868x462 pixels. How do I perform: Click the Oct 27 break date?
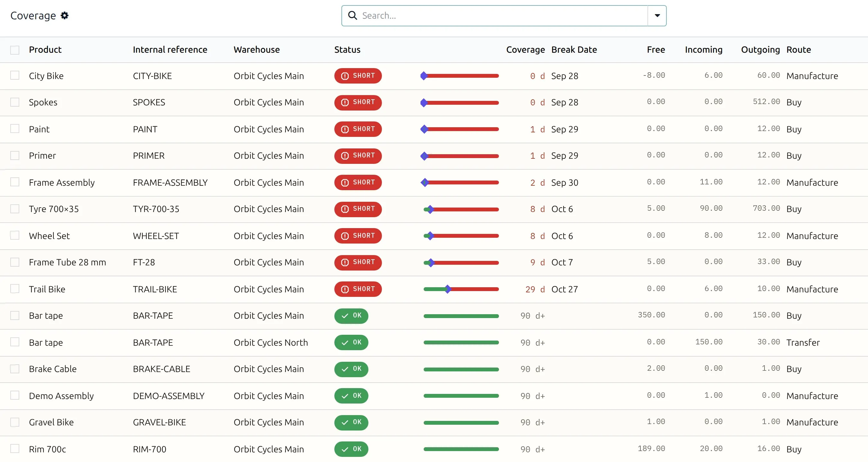565,289
